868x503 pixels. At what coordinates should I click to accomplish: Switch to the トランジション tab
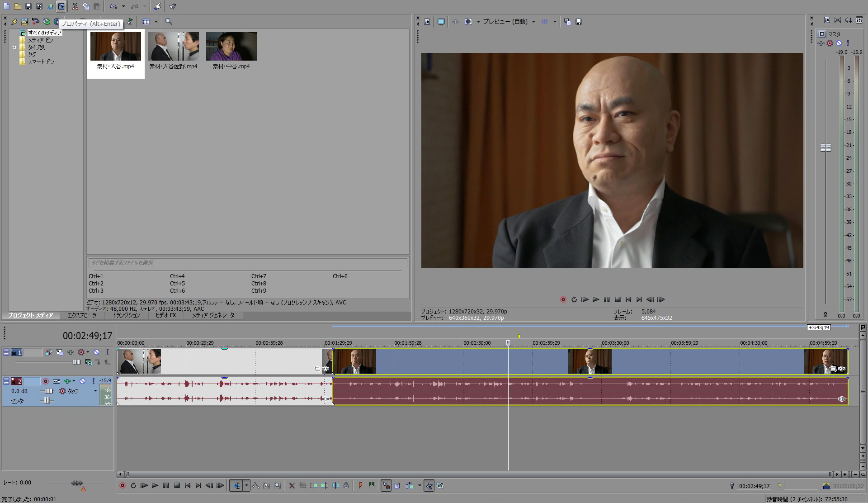point(126,315)
